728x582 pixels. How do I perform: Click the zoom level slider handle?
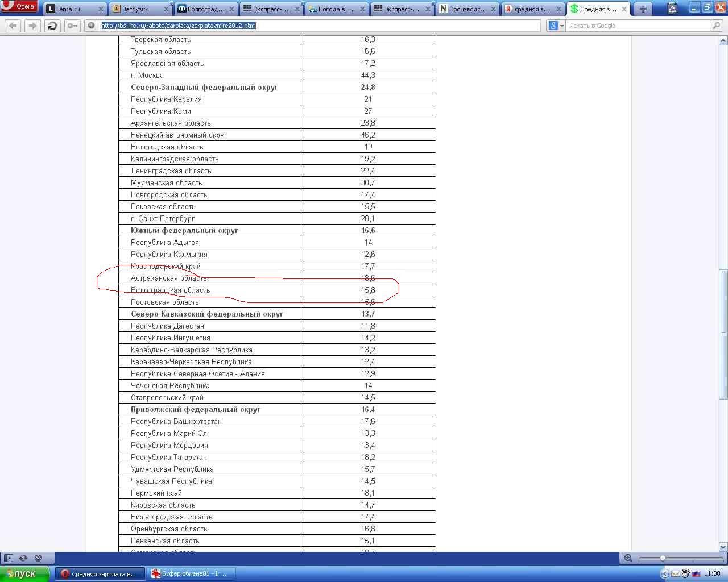pos(663,558)
